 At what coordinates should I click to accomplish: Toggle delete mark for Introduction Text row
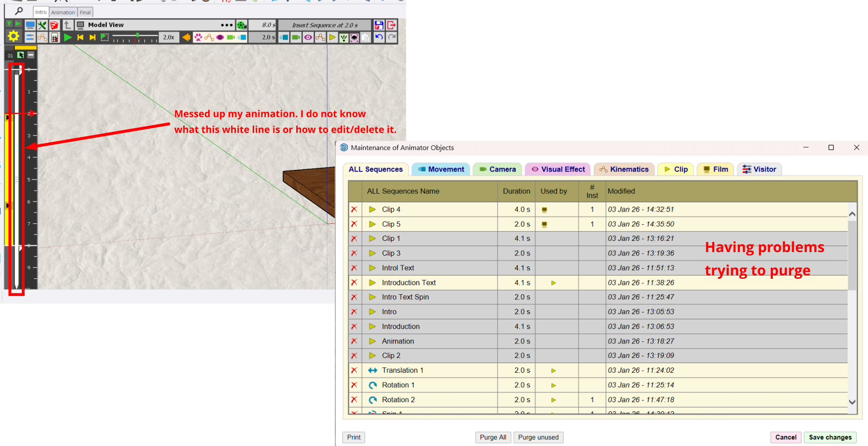pos(354,283)
